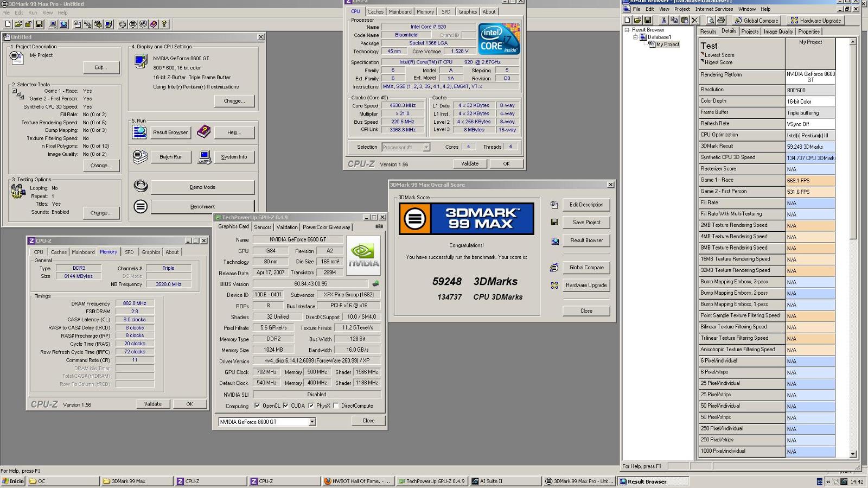The height and width of the screenshot is (488, 868).
Task: Click the Batch Run stacked pages icon
Action: click(140, 156)
